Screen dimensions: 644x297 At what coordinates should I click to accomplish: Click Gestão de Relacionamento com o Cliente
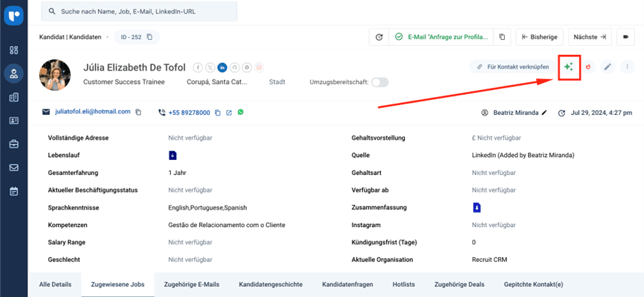point(227,225)
